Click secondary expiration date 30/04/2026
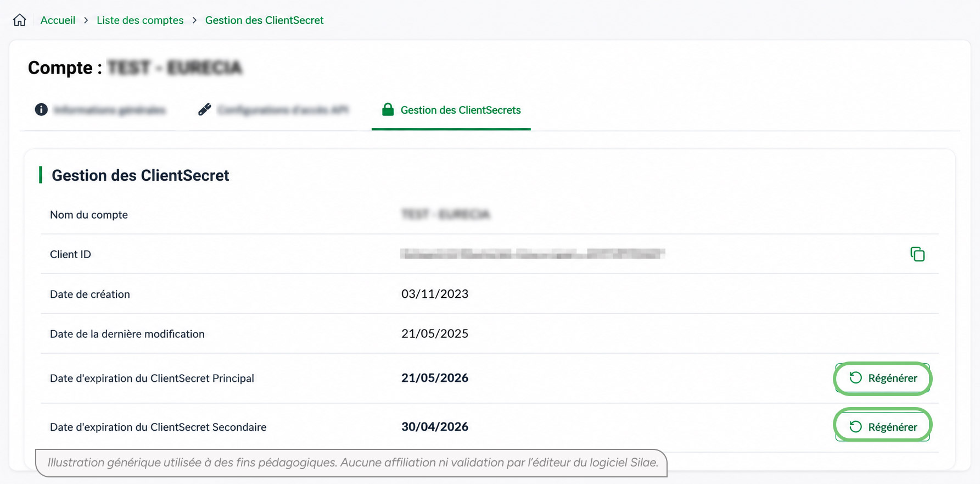This screenshot has width=980, height=484. (x=435, y=427)
